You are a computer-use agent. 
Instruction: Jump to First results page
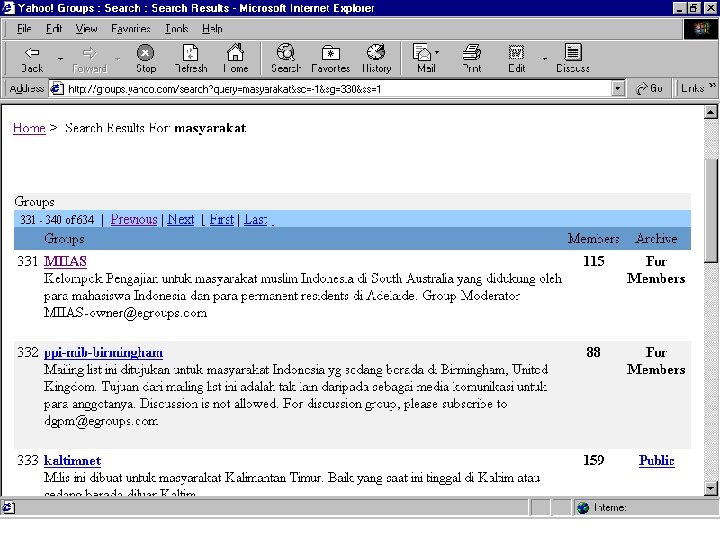pos(222,219)
